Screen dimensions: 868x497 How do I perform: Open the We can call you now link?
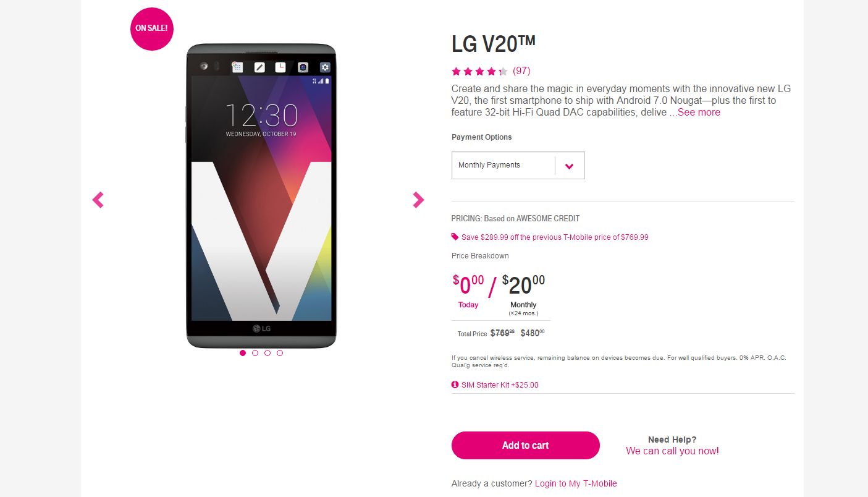672,451
